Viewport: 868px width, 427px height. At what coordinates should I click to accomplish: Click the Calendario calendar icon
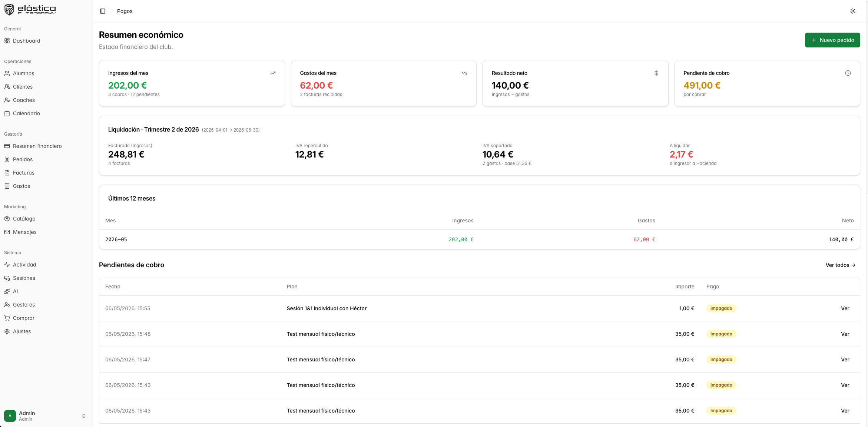pos(7,113)
